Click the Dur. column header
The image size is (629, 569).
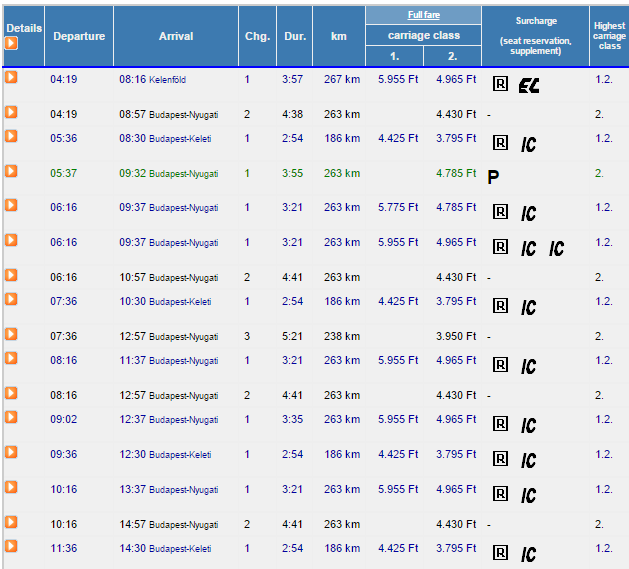click(x=295, y=36)
